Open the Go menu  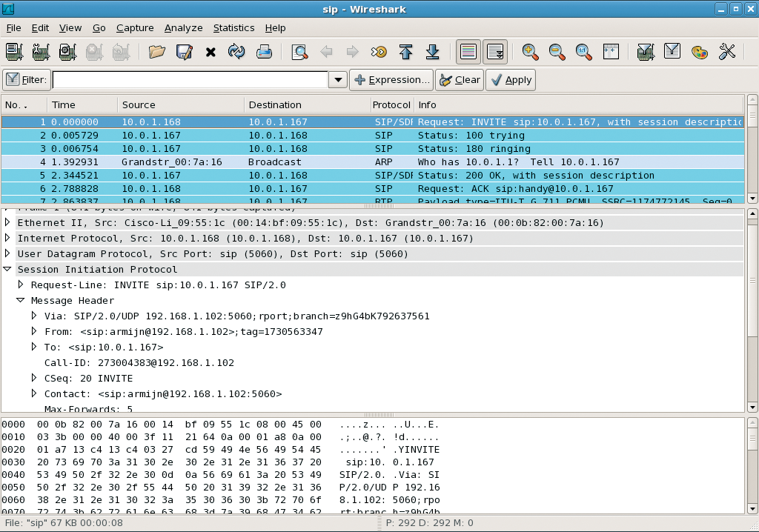pyautogui.click(x=99, y=28)
